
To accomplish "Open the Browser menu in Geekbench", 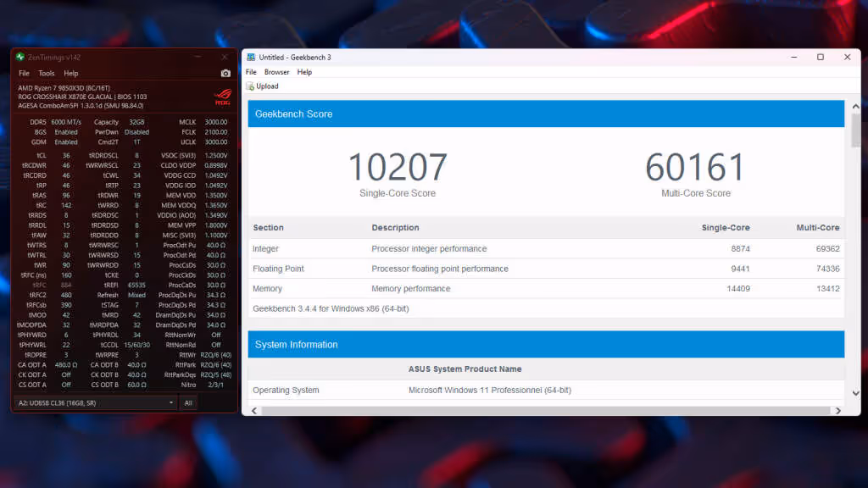I will click(x=277, y=72).
